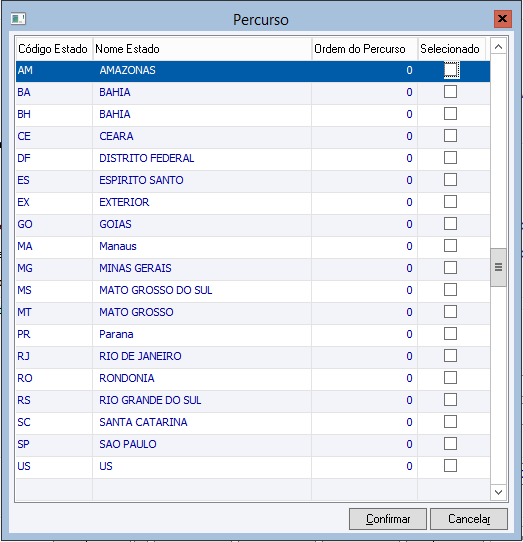Tick the RONDONIA checkbox
The height and width of the screenshot is (542, 523).
click(x=450, y=378)
